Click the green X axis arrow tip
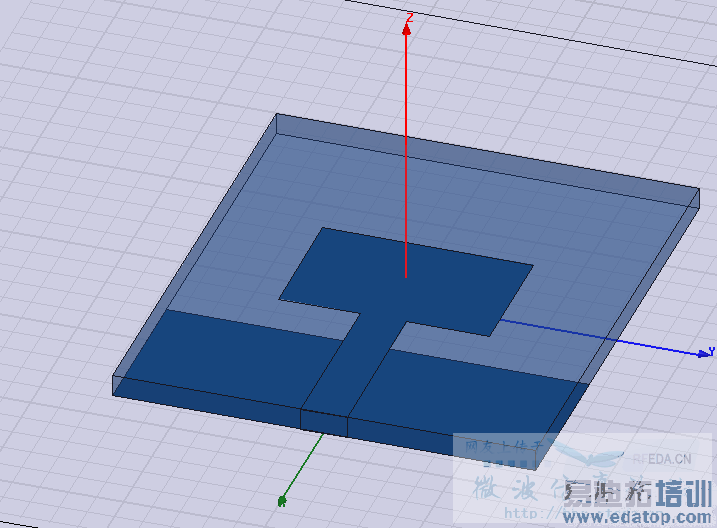 (x=282, y=501)
